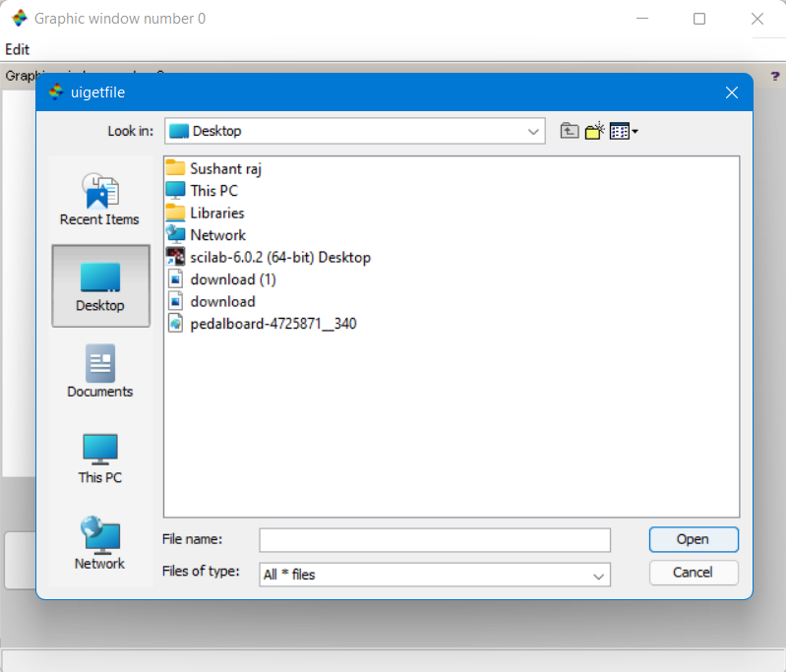Click the Create New Folder icon

(594, 132)
